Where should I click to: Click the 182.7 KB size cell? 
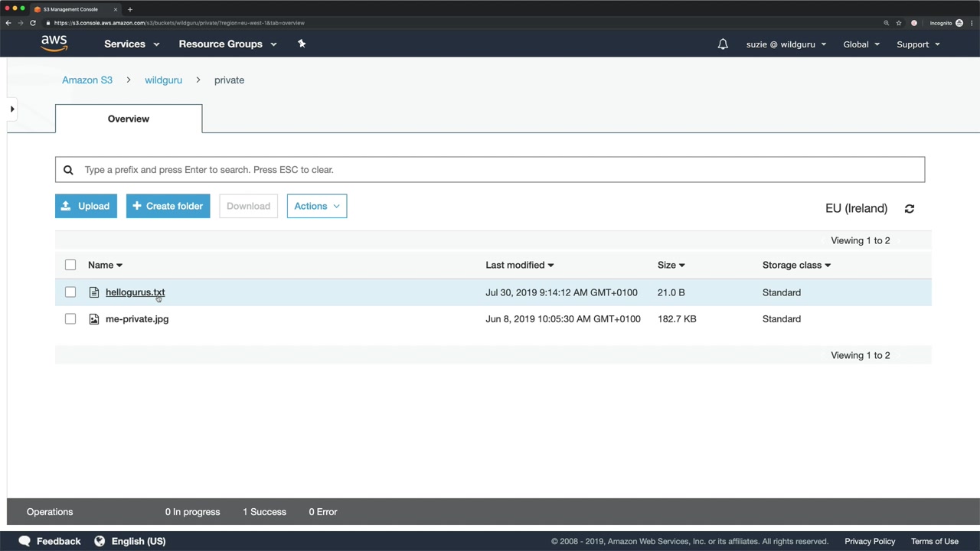(x=677, y=319)
